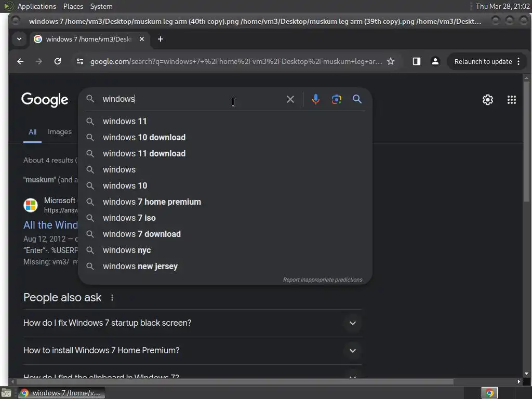Image resolution: width=532 pixels, height=399 pixels.
Task: Search by image with Google Lens
Action: pos(336,99)
